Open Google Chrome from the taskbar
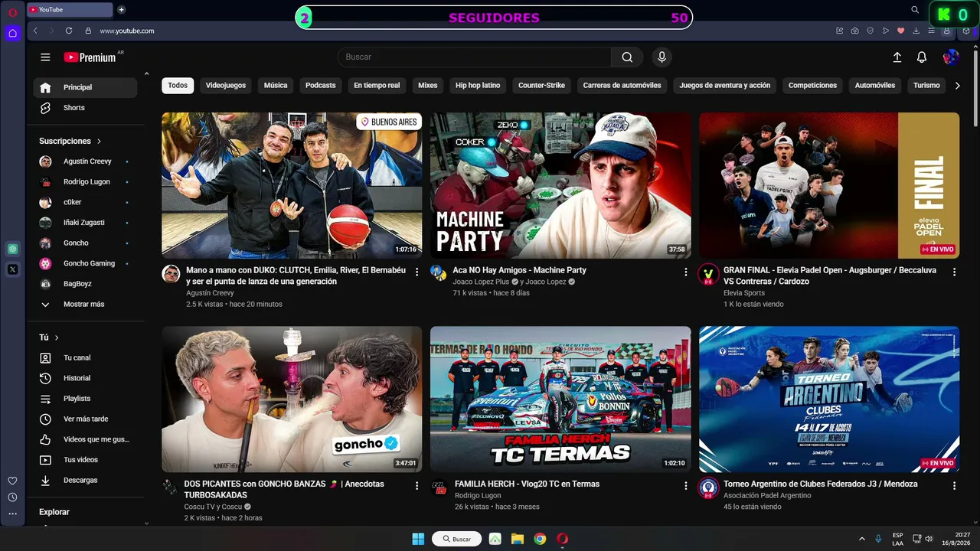Viewport: 980px width, 551px height. click(x=540, y=539)
